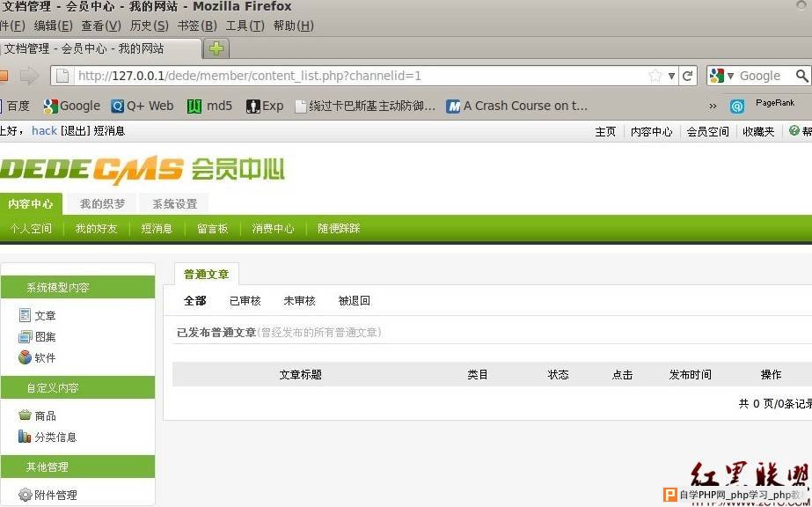812x507 pixels.
Task: Open 短消息 in green submenu
Action: point(157,228)
